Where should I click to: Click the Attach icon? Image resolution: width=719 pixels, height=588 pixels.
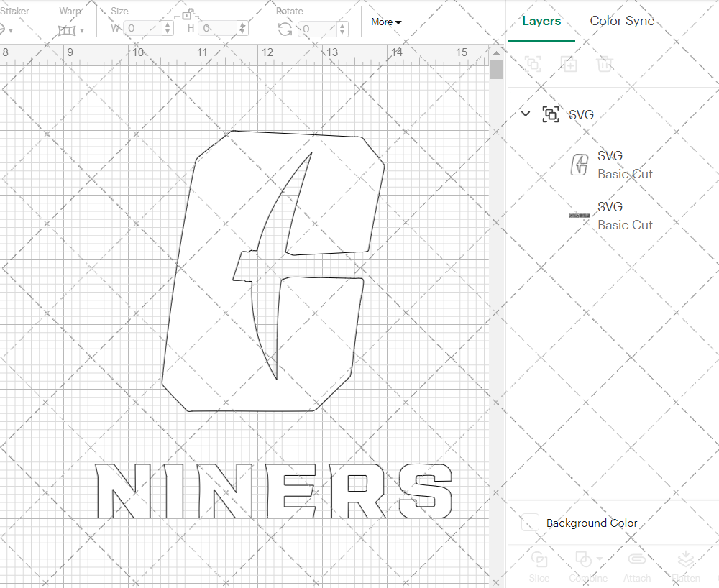point(637,561)
